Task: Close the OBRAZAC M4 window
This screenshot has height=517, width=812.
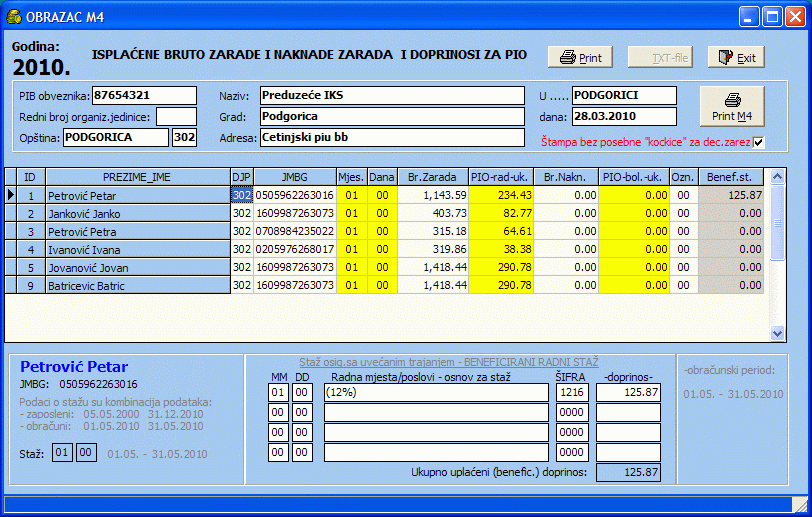Action: tap(795, 17)
